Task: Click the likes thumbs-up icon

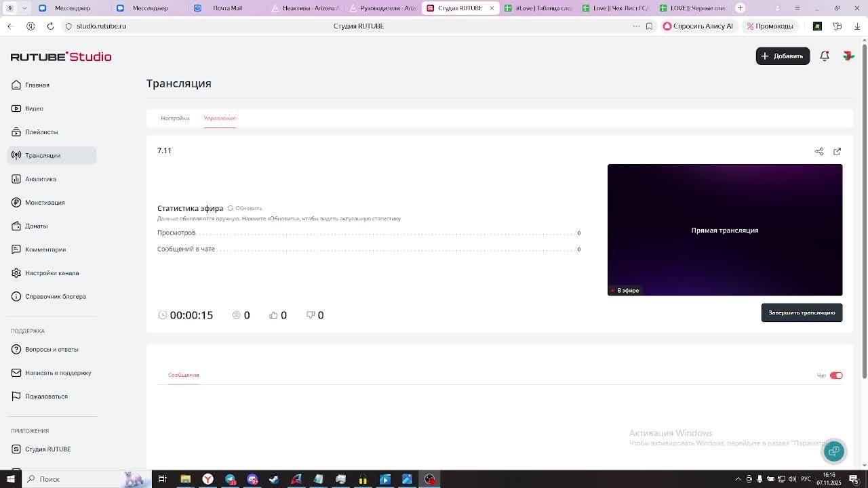Action: point(274,315)
